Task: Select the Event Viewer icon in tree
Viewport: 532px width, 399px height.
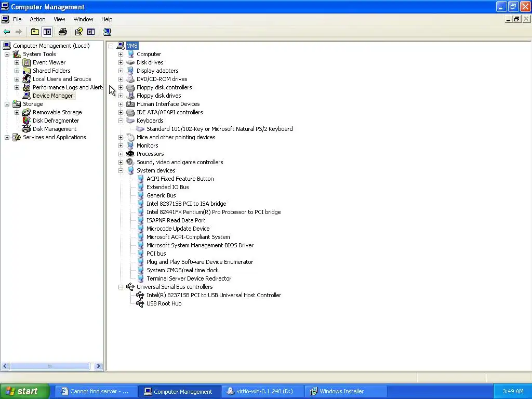Action: [x=26, y=62]
